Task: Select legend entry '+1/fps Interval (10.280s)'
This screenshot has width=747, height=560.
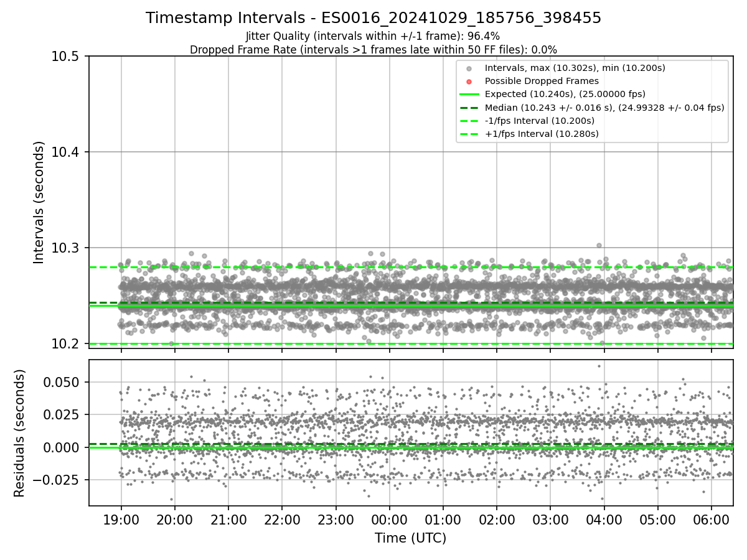Action: pos(542,133)
